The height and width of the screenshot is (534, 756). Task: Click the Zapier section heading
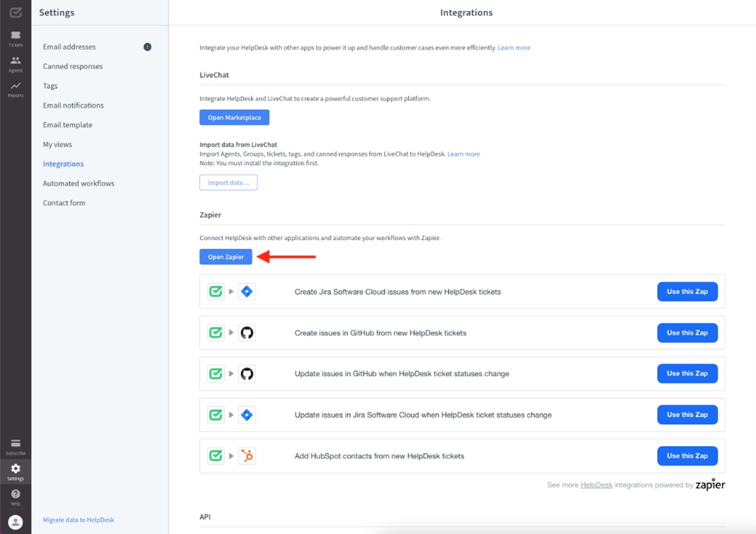tap(210, 214)
